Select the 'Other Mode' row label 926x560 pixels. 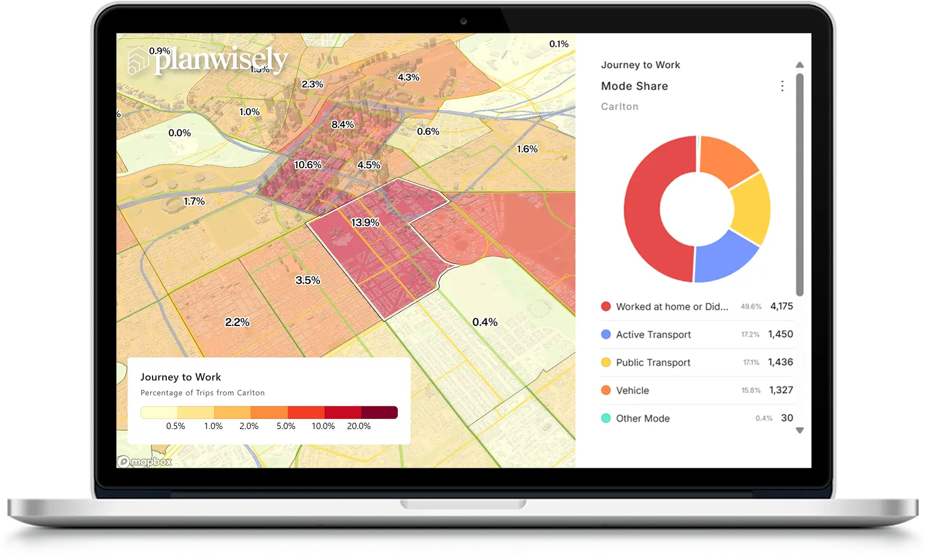click(x=643, y=419)
